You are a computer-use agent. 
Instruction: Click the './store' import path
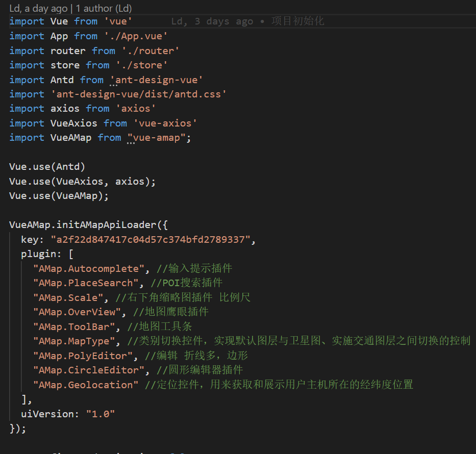coord(142,65)
